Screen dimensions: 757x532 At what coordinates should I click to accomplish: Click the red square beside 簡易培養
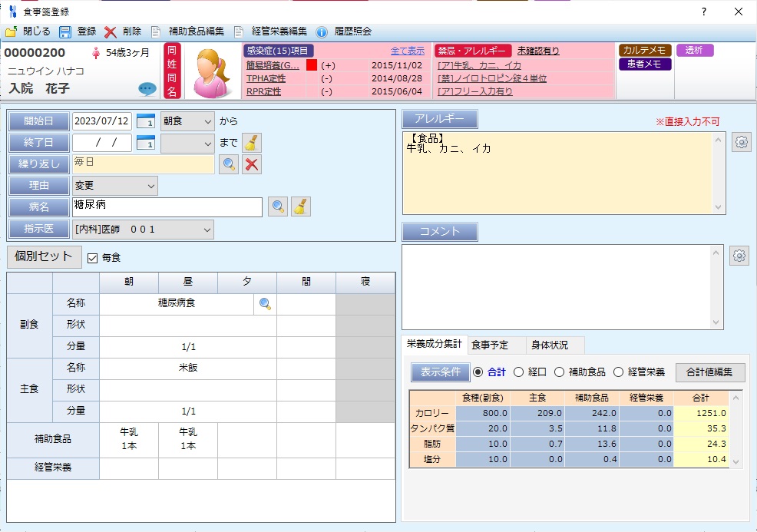click(x=311, y=66)
